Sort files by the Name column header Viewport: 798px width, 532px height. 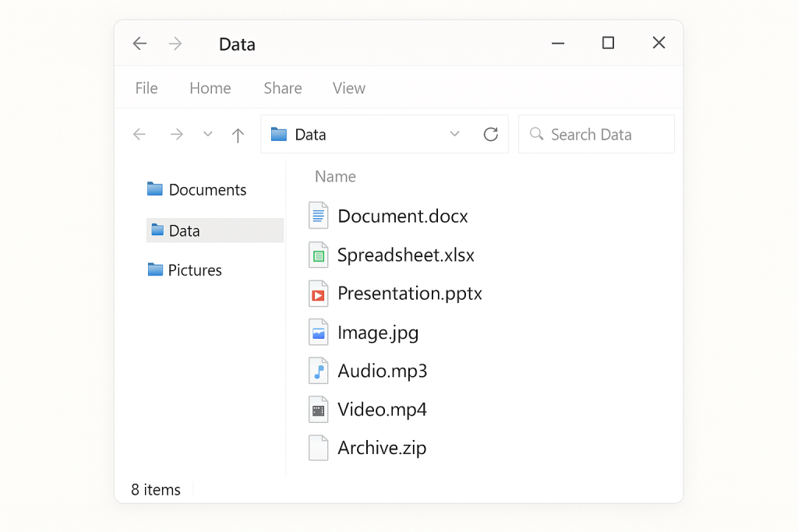pos(335,177)
